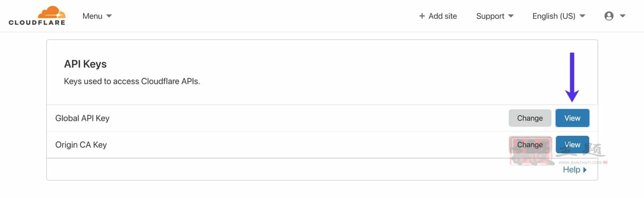Click the Menu label in header
644x198 pixels.
92,16
